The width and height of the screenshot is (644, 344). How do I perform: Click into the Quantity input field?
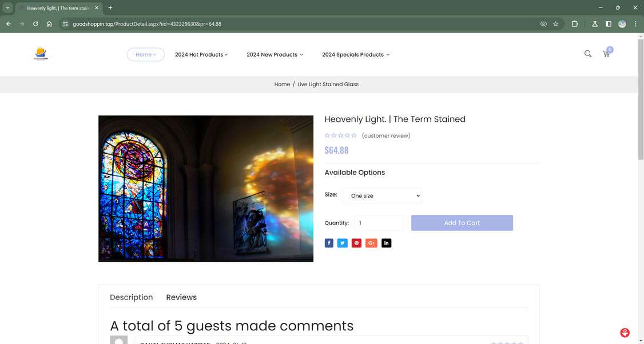click(379, 223)
